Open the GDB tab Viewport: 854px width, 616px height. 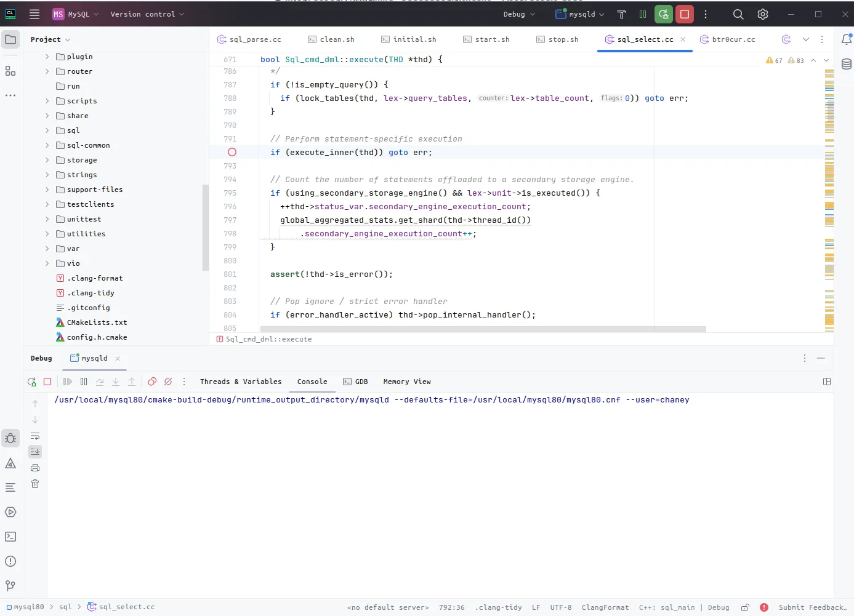coord(355,382)
